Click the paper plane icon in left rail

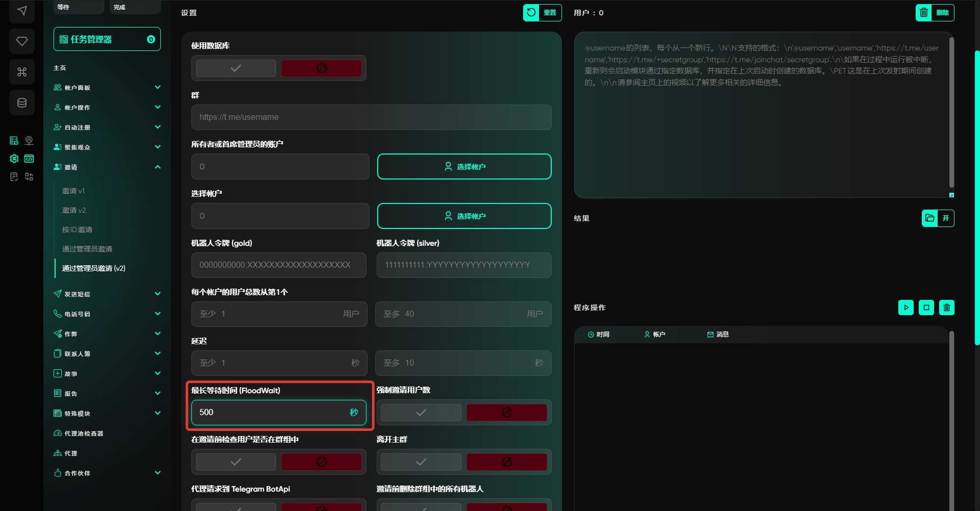(22, 11)
